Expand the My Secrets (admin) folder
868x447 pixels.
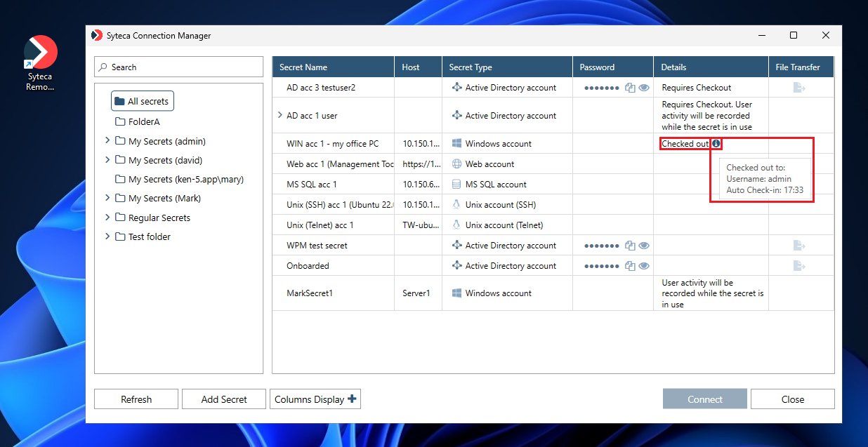click(x=107, y=141)
